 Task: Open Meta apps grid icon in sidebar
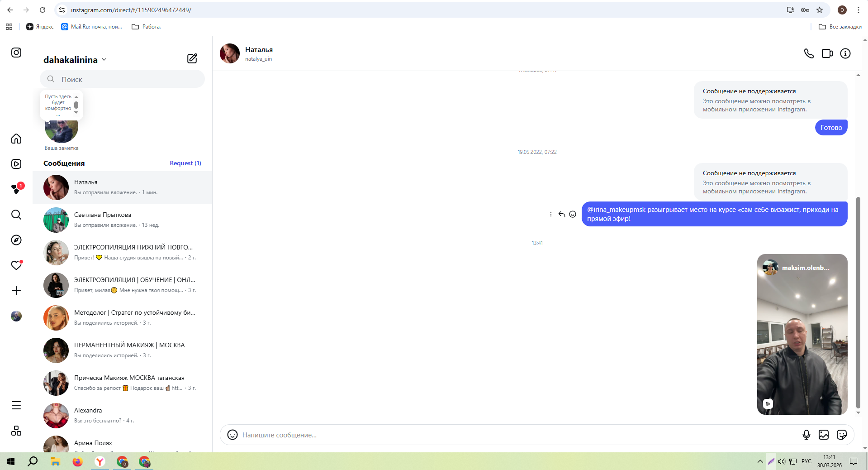[16, 431]
